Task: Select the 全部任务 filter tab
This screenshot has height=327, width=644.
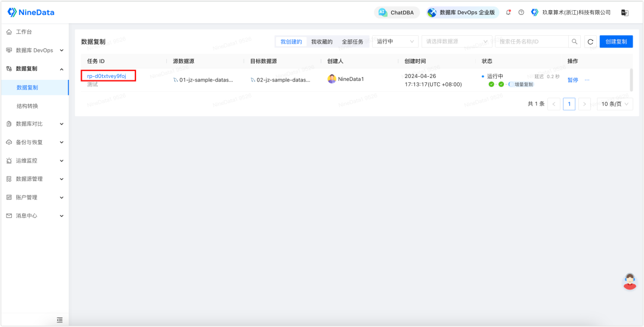Action: [352, 42]
